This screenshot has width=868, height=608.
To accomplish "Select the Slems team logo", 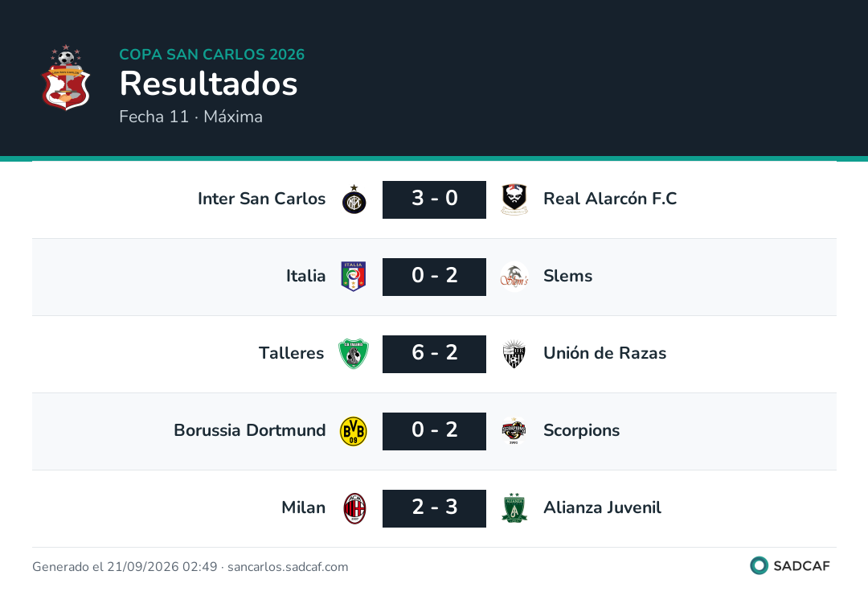I will tap(514, 277).
